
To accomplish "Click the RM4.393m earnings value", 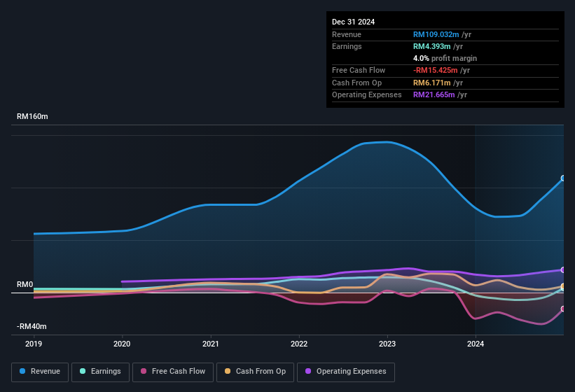I will tap(431, 46).
